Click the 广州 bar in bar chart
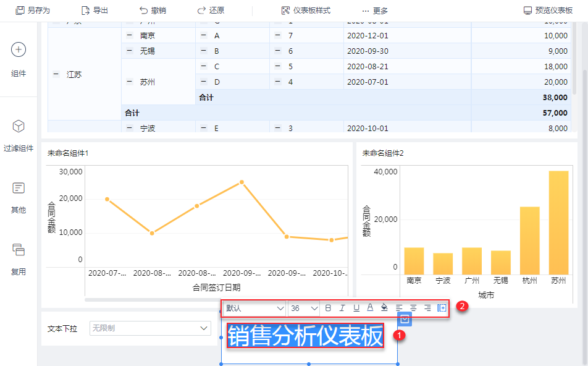Screen dimensions: 588x366 click(472, 262)
